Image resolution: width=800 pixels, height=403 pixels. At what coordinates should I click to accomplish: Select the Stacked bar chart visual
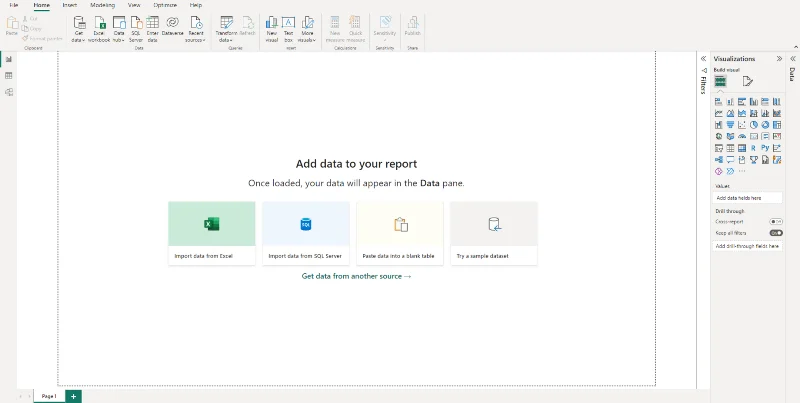point(718,102)
